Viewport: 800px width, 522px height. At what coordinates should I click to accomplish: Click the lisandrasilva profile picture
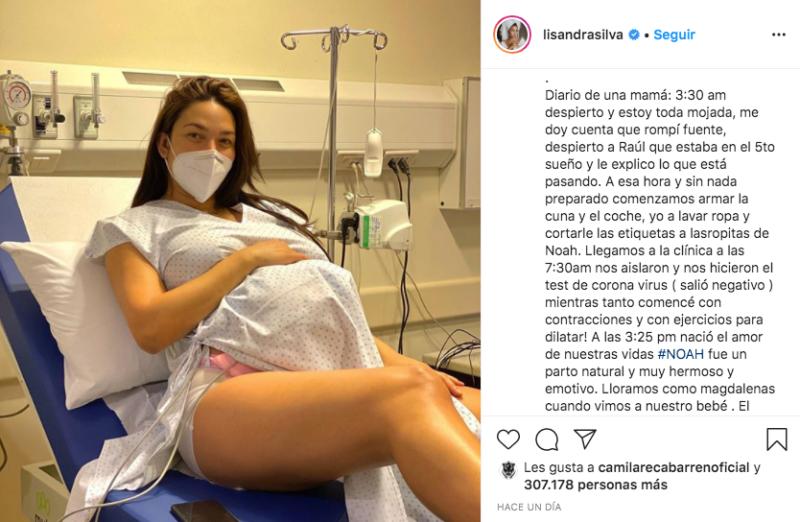pos(512,35)
